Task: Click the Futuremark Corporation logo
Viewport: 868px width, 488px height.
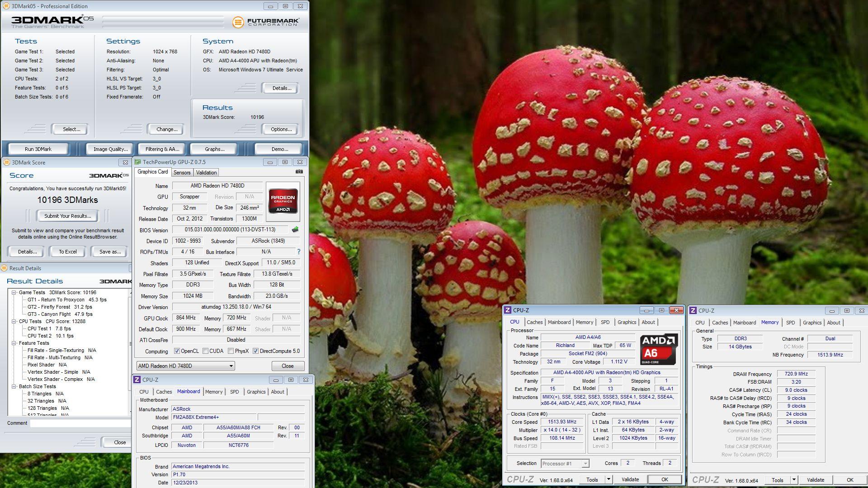Action: (265, 22)
